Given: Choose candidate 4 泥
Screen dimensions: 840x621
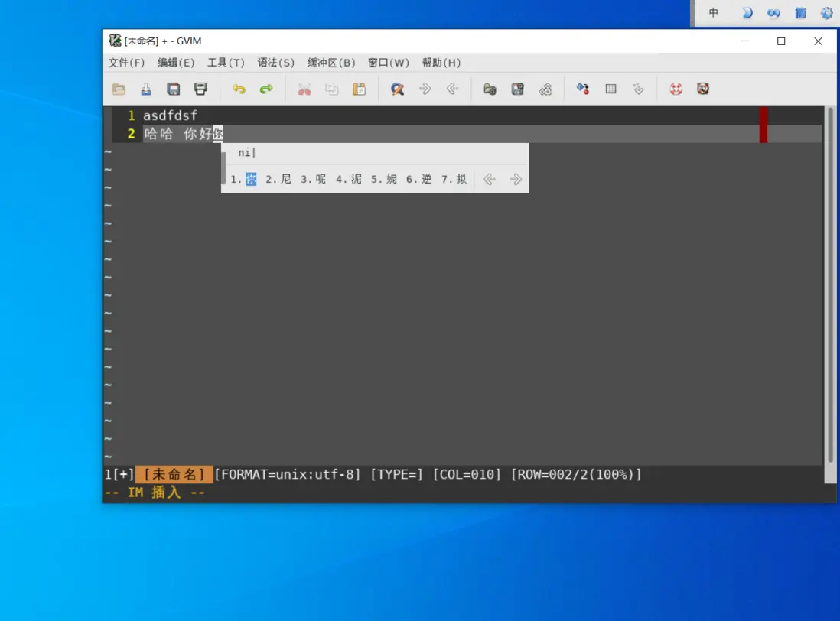Looking at the screenshot, I should (349, 179).
